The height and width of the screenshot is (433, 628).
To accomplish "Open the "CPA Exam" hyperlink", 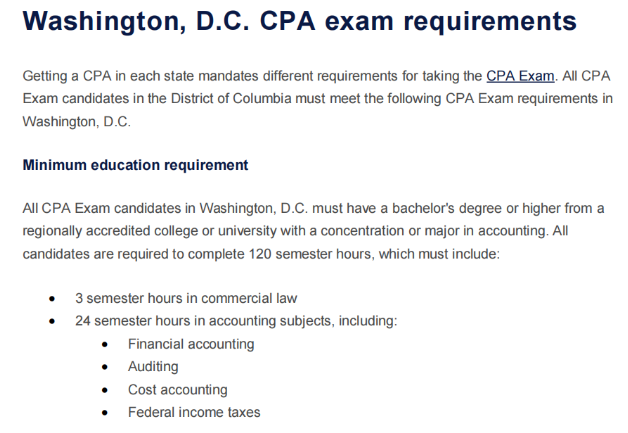I will 520,76.
